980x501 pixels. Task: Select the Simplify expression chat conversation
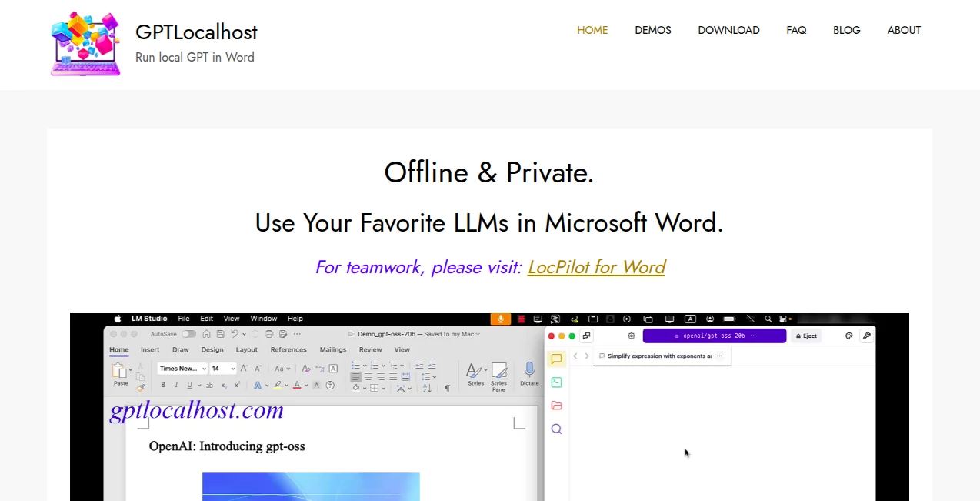tap(658, 356)
